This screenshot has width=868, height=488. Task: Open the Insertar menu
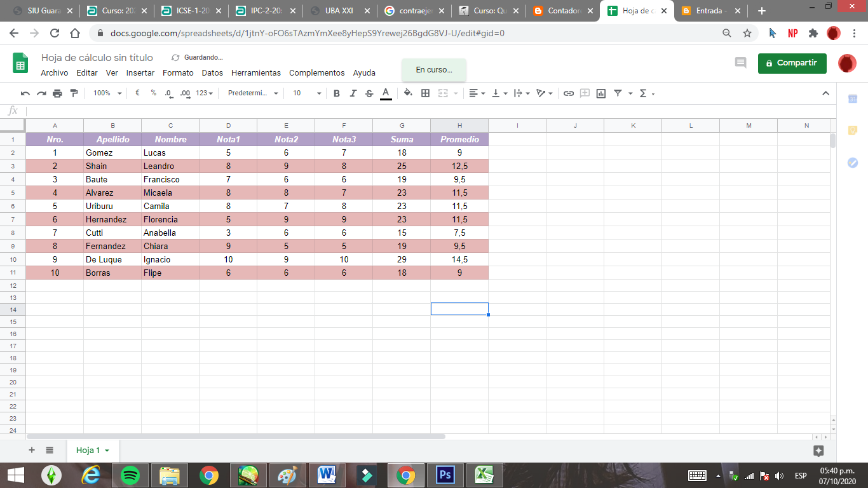140,72
